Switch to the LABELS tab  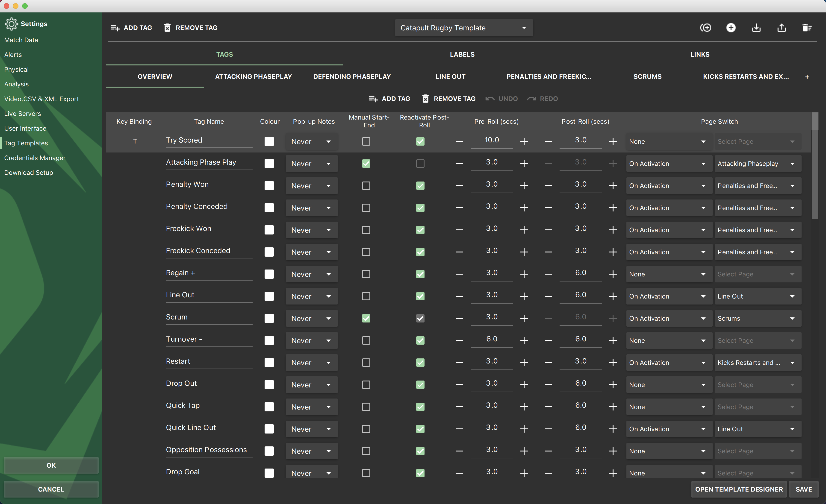point(462,54)
